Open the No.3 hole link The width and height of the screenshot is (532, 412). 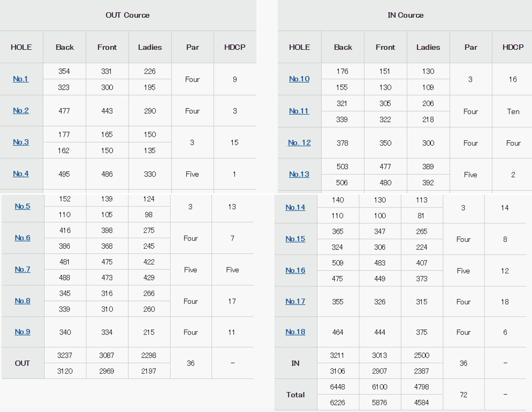pos(21,142)
